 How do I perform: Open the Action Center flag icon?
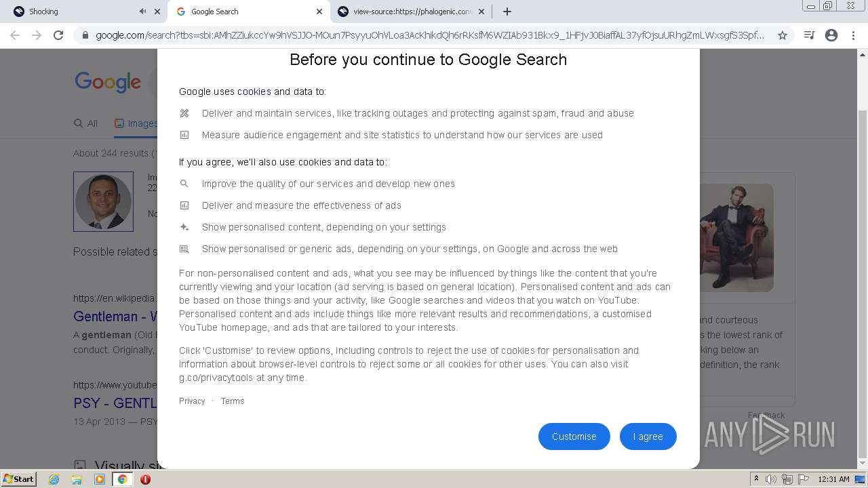point(804,479)
